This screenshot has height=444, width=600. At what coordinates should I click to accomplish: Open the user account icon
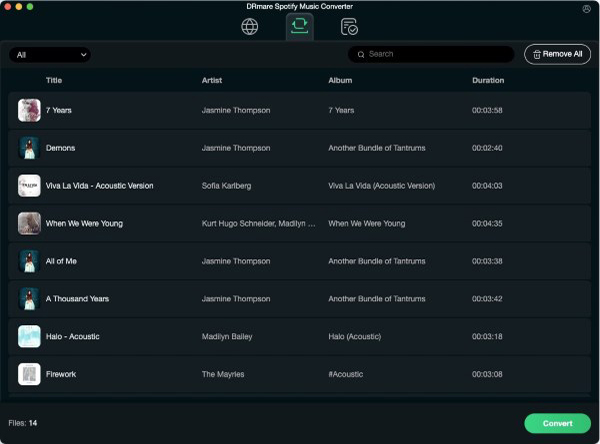pyautogui.click(x=586, y=9)
